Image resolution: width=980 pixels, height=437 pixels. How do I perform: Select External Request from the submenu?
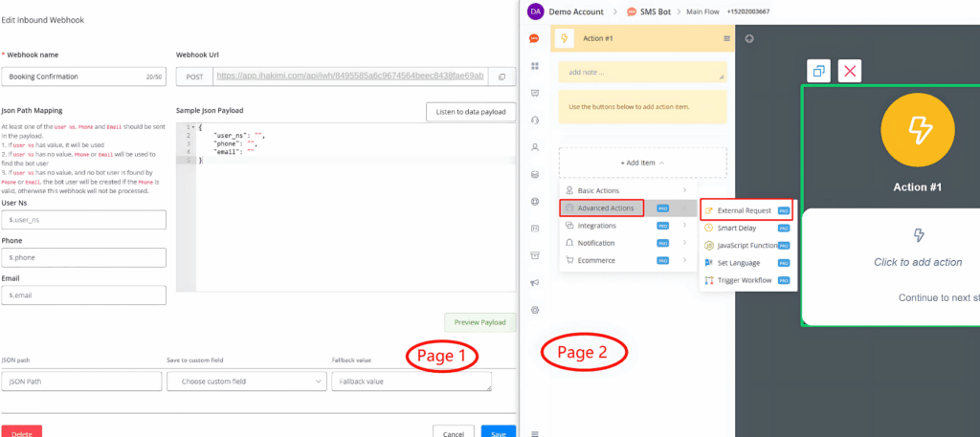click(x=746, y=209)
